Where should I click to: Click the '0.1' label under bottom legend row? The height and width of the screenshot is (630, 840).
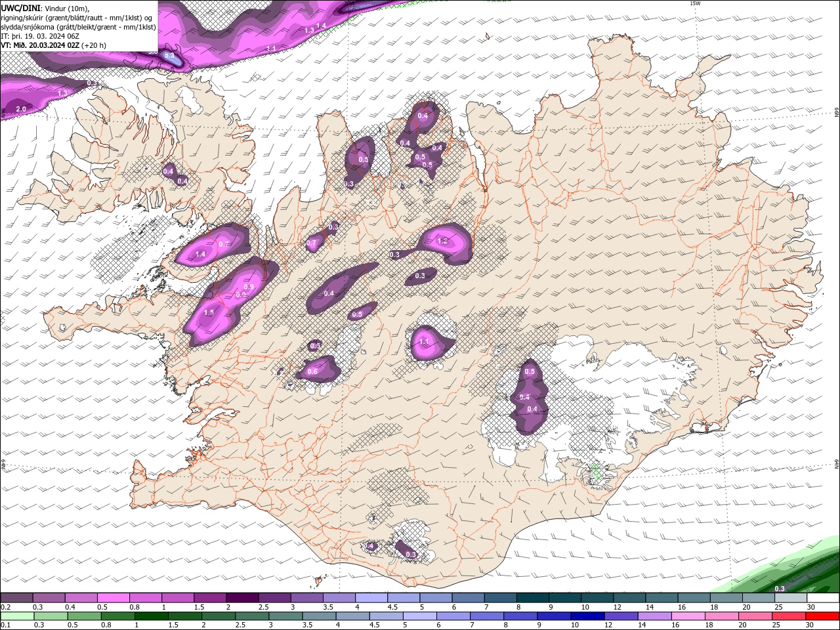point(5,625)
